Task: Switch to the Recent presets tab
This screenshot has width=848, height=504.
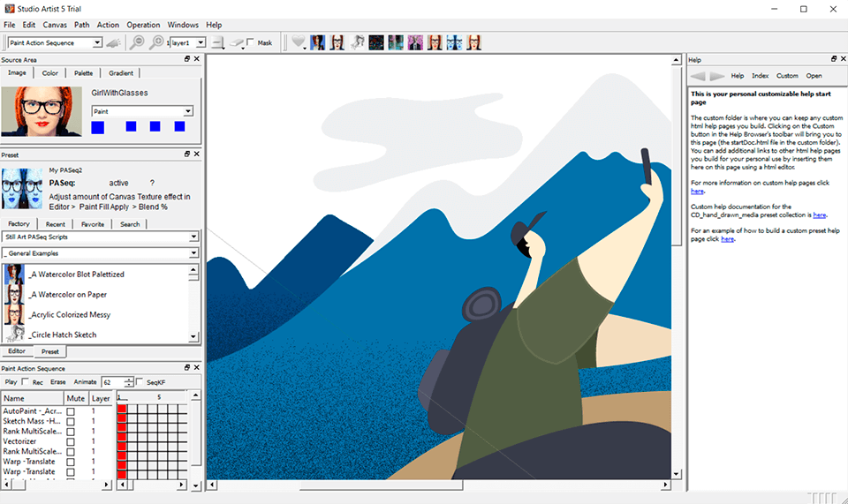Action: click(55, 224)
